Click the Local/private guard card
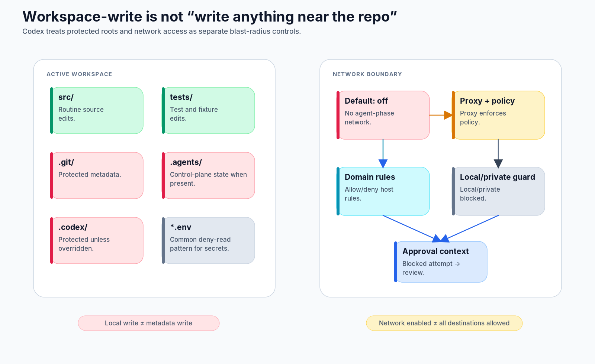 pos(498,191)
